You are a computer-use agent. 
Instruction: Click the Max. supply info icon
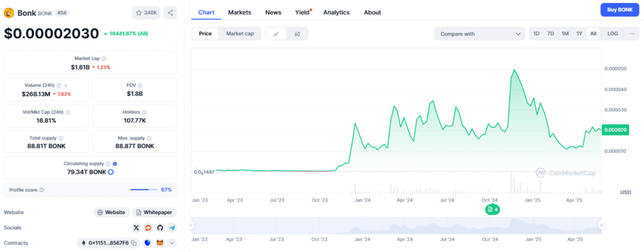click(149, 138)
